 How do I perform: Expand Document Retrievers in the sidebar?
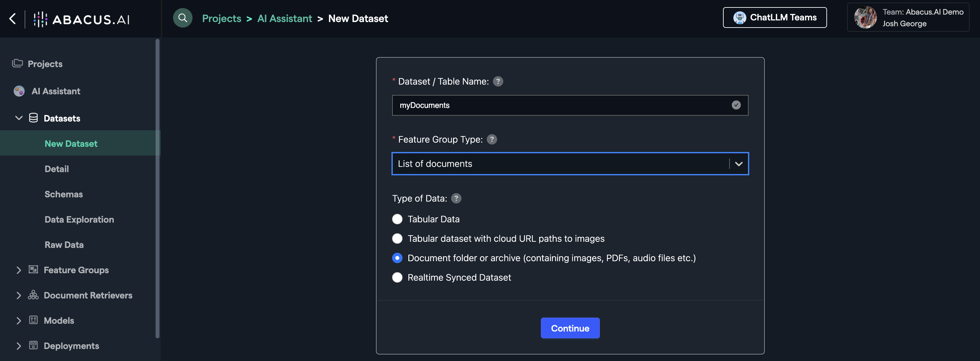[19, 296]
